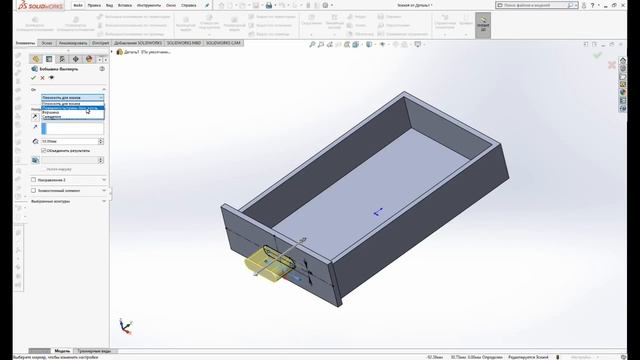Click the reverse direction arrow button

coord(35,117)
